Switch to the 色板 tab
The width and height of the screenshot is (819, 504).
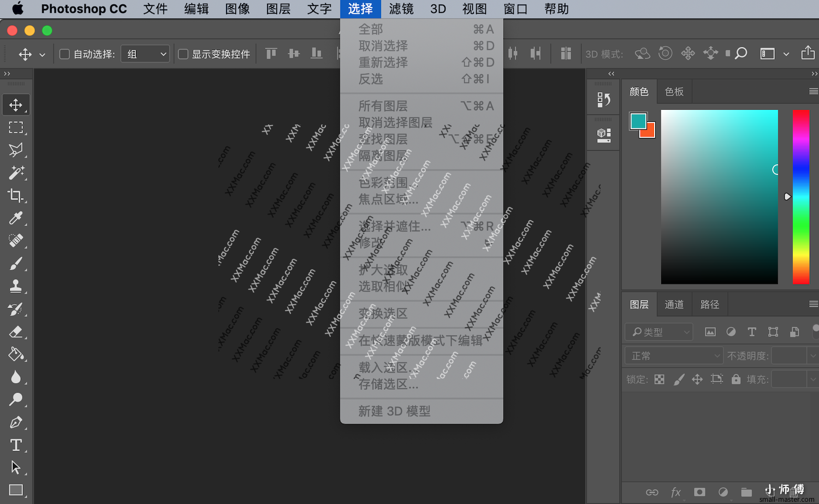pos(674,92)
